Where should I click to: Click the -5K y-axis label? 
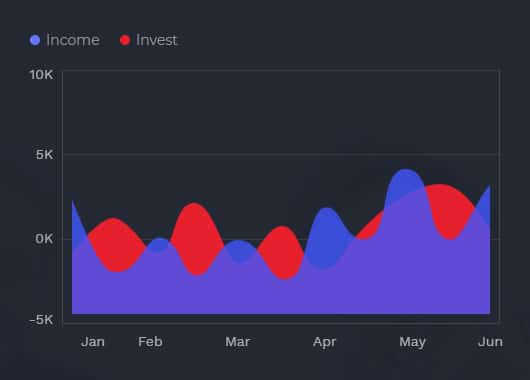click(x=41, y=319)
